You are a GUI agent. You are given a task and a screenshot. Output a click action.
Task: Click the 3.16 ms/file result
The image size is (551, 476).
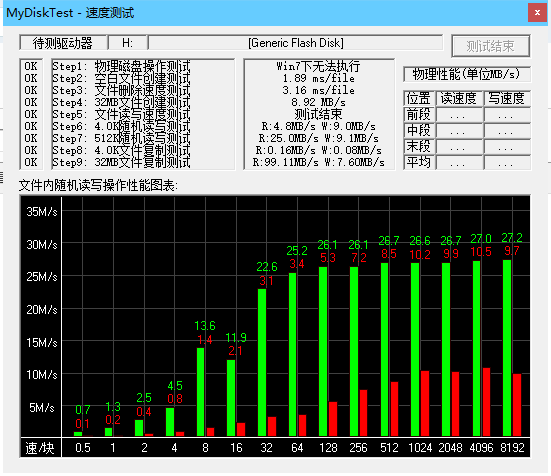pyautogui.click(x=318, y=90)
